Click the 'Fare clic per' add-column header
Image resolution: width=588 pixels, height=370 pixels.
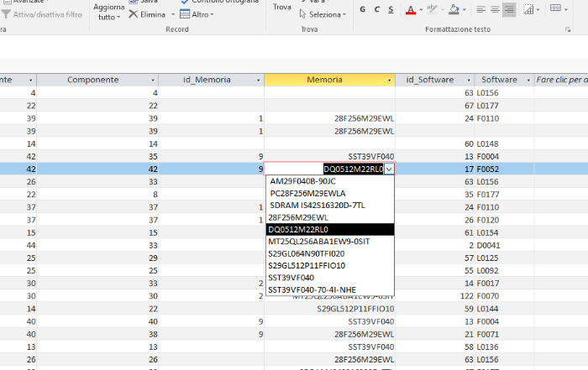point(561,80)
